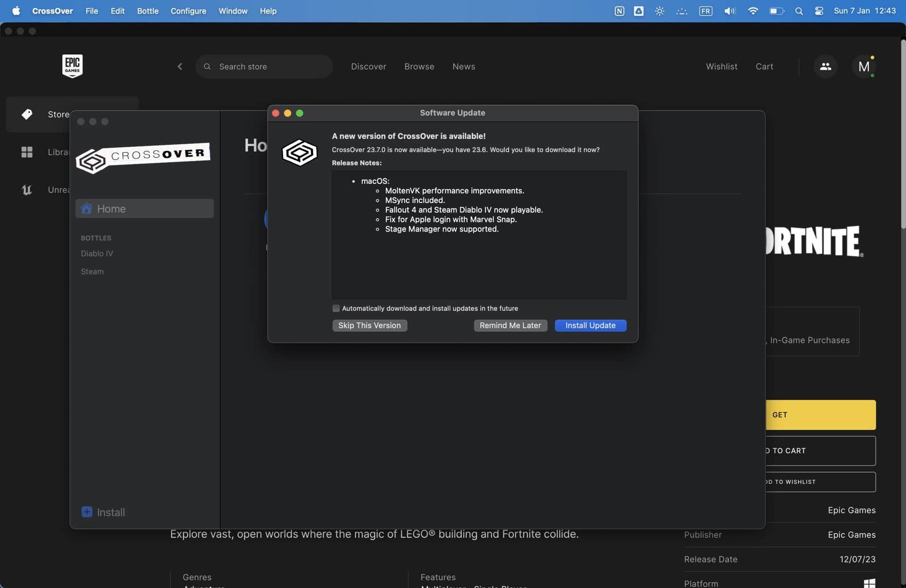Click the Google Drive menu bar icon
The width and height of the screenshot is (906, 588).
[x=638, y=11]
